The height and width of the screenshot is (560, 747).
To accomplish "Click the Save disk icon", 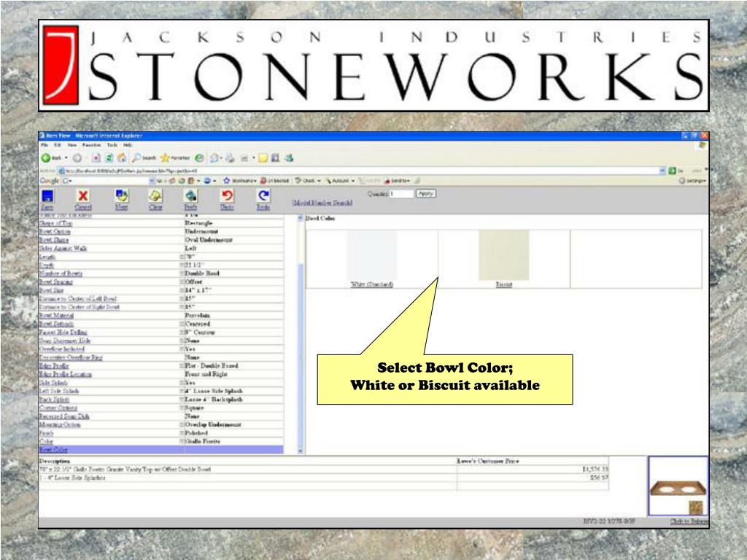I will tap(47, 195).
